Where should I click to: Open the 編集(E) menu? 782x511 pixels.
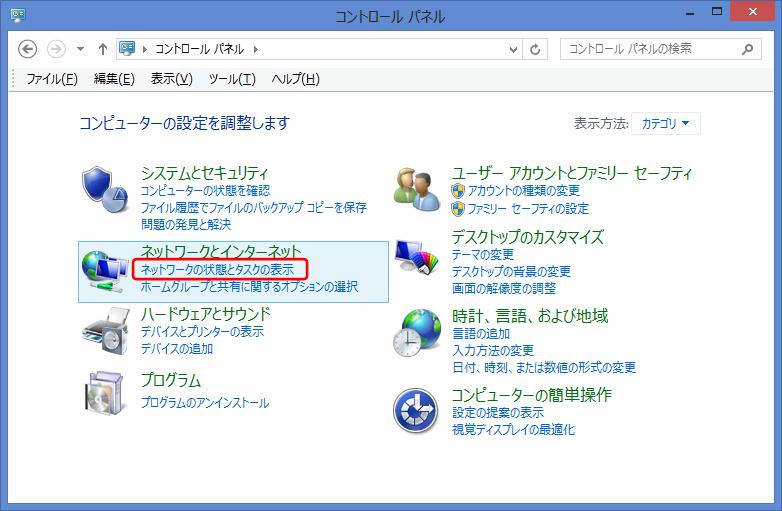point(114,79)
